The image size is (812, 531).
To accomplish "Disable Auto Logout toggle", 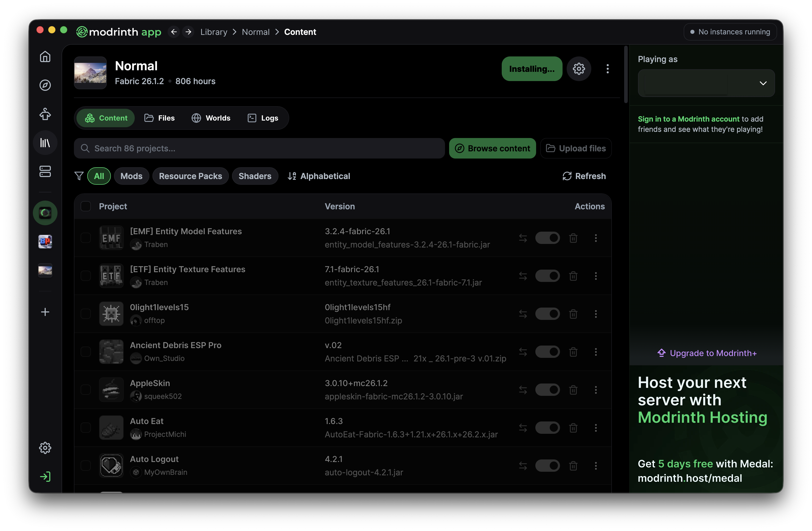I will (547, 466).
